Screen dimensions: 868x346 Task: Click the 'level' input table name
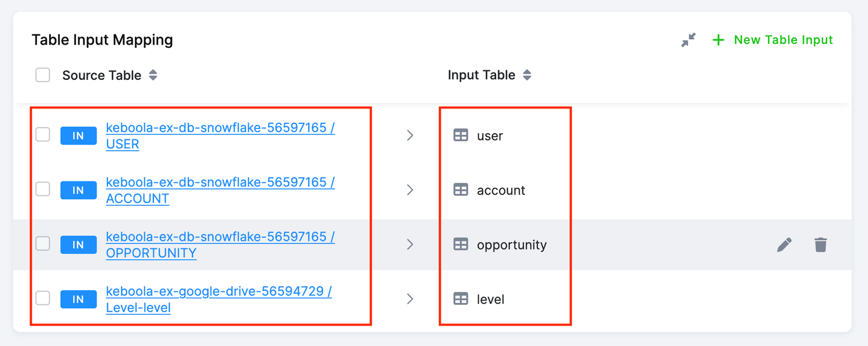click(x=491, y=299)
